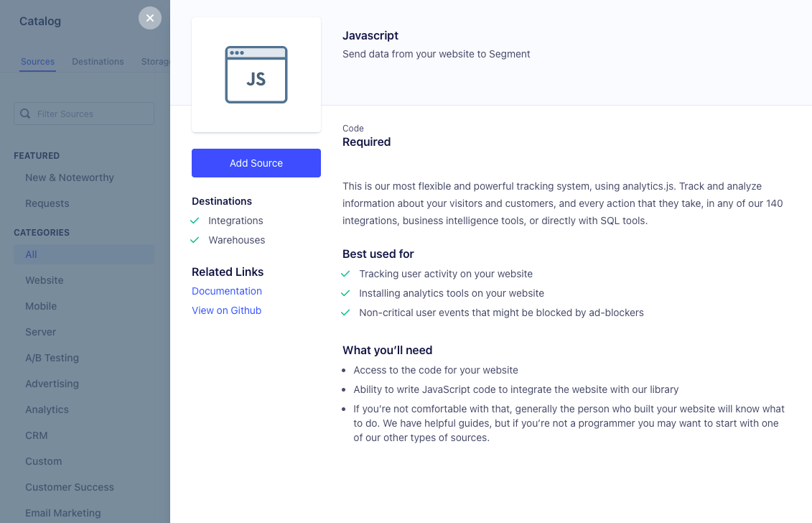Viewport: 812px width, 523px height.
Task: Click the FEATURED section label
Action: 36,156
